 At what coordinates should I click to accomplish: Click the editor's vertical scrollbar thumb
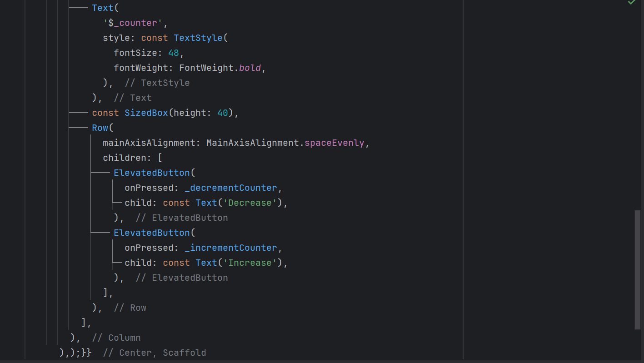tap(638, 269)
